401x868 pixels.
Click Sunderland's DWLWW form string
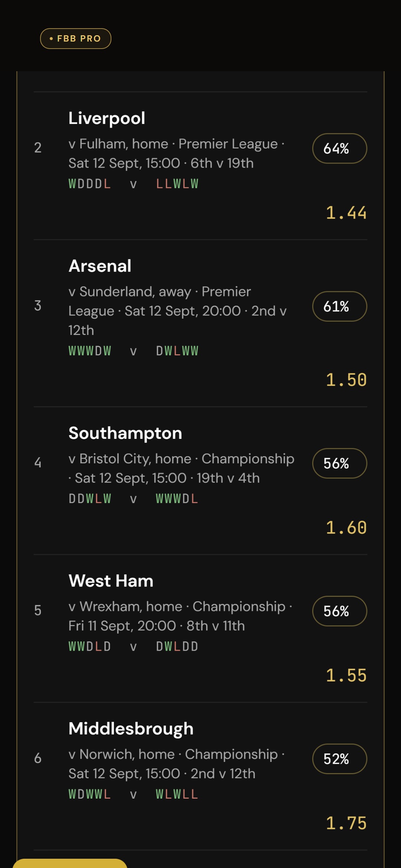(177, 351)
